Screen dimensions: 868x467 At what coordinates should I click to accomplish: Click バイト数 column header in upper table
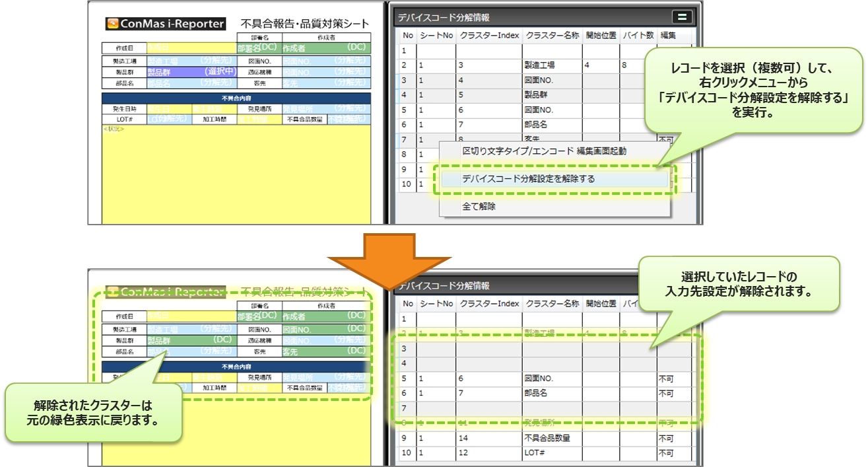pos(638,35)
